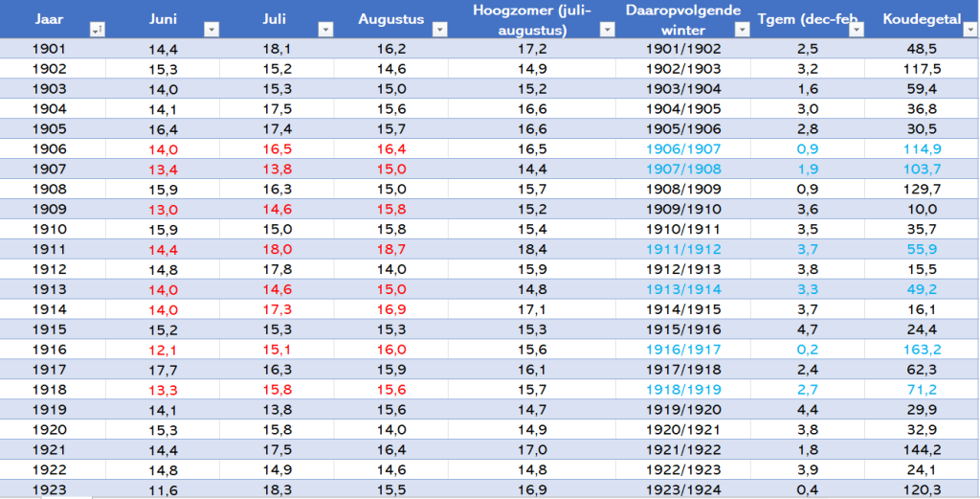Select the cell with year 1901
This screenshot has width=980, height=499.
click(x=53, y=49)
